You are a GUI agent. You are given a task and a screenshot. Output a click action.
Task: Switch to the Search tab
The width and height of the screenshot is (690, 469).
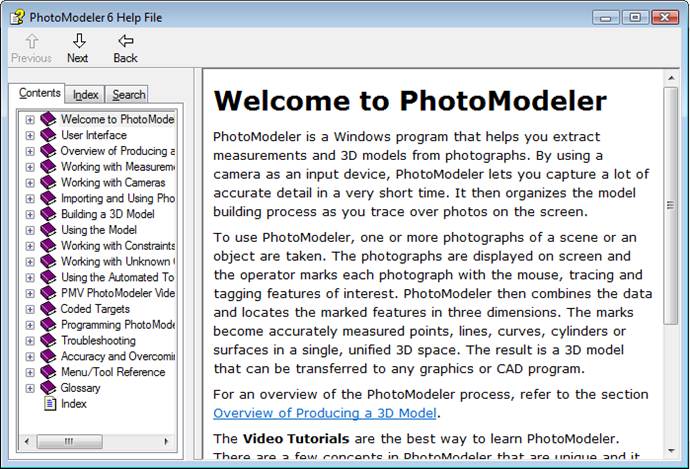(128, 95)
